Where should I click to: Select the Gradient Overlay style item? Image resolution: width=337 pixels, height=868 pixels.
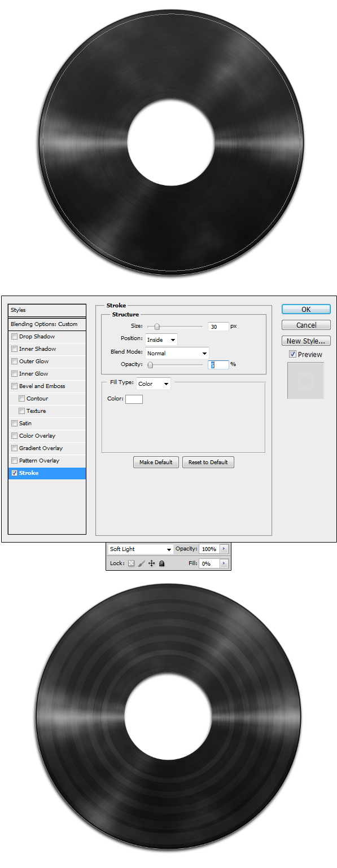point(47,448)
